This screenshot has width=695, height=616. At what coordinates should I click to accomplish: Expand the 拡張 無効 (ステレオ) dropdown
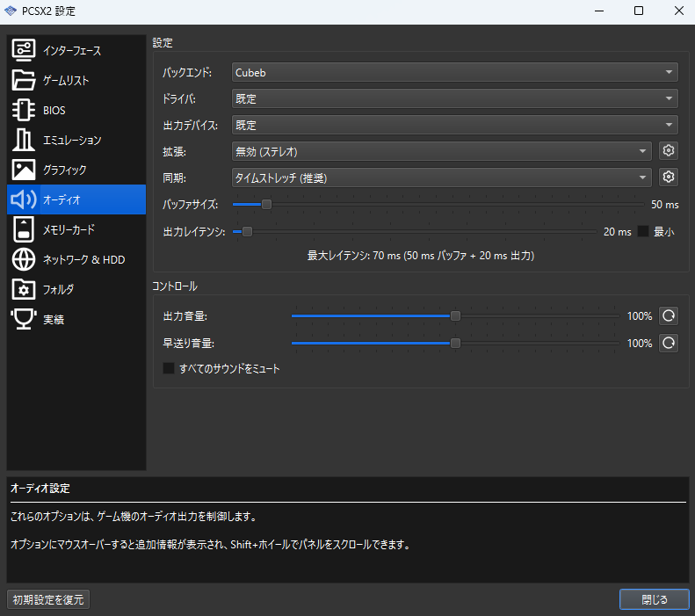441,151
